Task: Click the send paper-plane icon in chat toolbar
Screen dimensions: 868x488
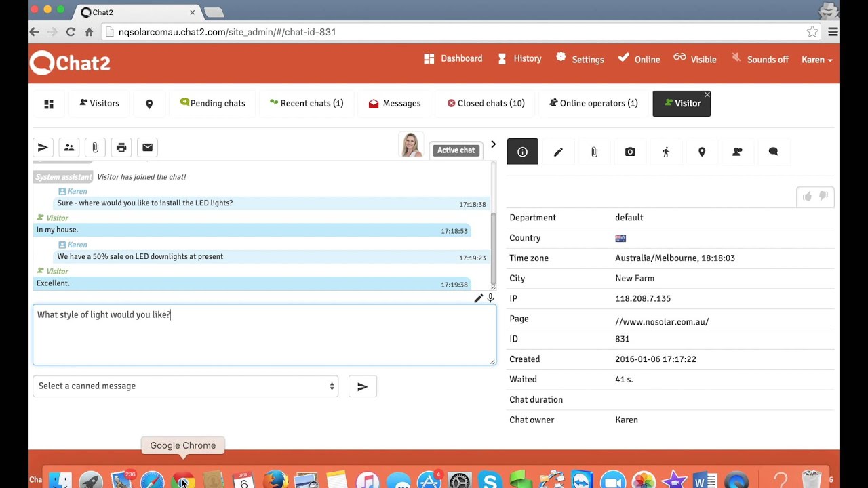Action: [x=43, y=147]
